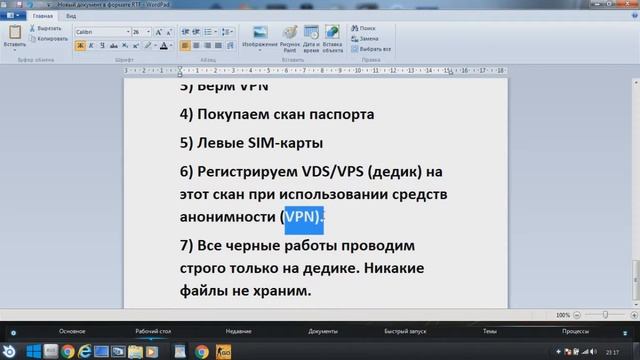Center-align the text
Viewport: 640px width, 360px height.
[x=196, y=45]
